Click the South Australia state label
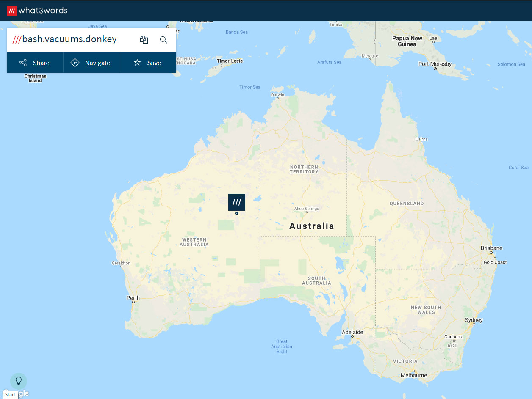 (x=316, y=281)
